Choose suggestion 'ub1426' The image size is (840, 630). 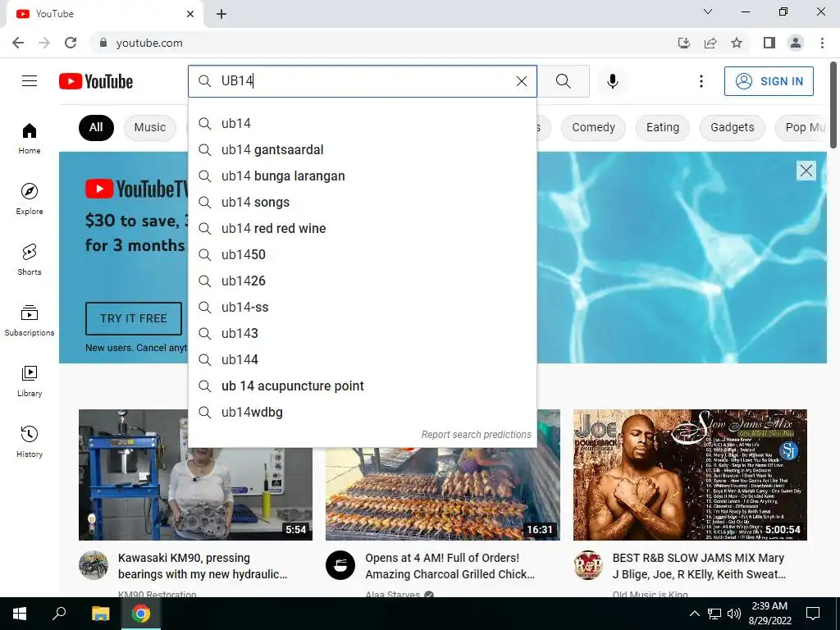coord(363,281)
